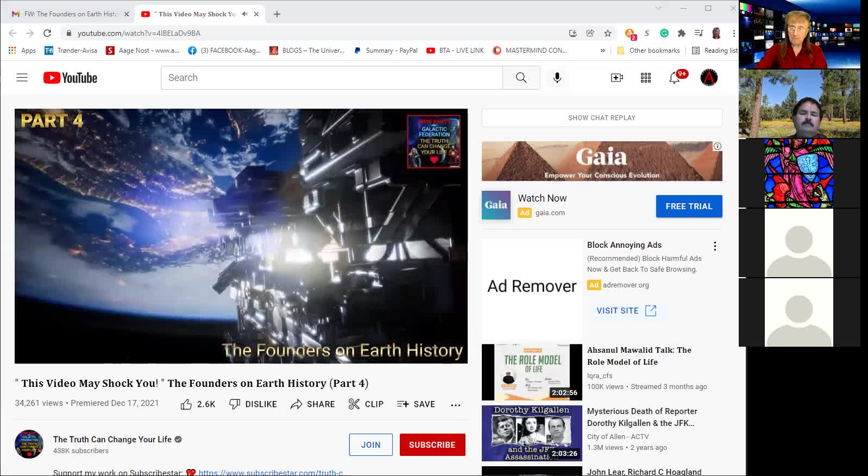Open the Gaia pyramid banner ad
The height and width of the screenshot is (476, 868).
click(x=602, y=161)
